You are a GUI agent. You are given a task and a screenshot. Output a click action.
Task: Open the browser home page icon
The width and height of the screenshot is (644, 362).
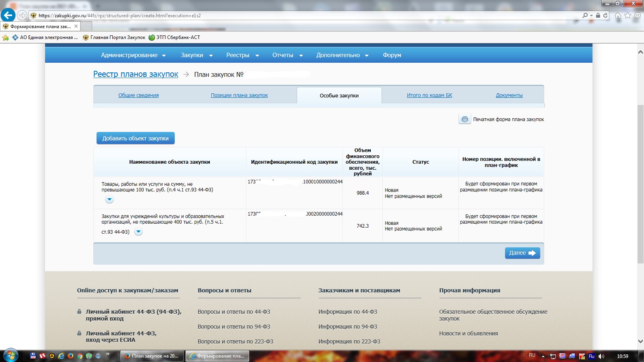click(618, 16)
